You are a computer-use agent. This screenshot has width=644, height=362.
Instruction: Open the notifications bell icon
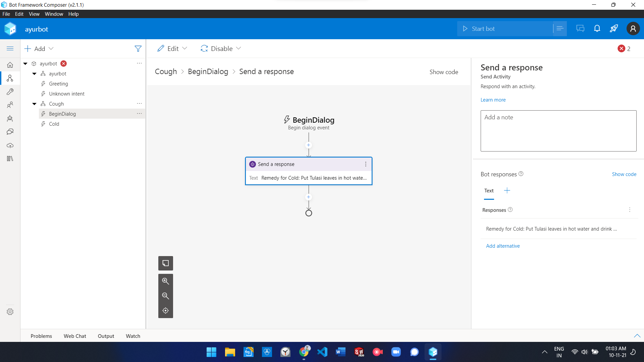click(597, 28)
